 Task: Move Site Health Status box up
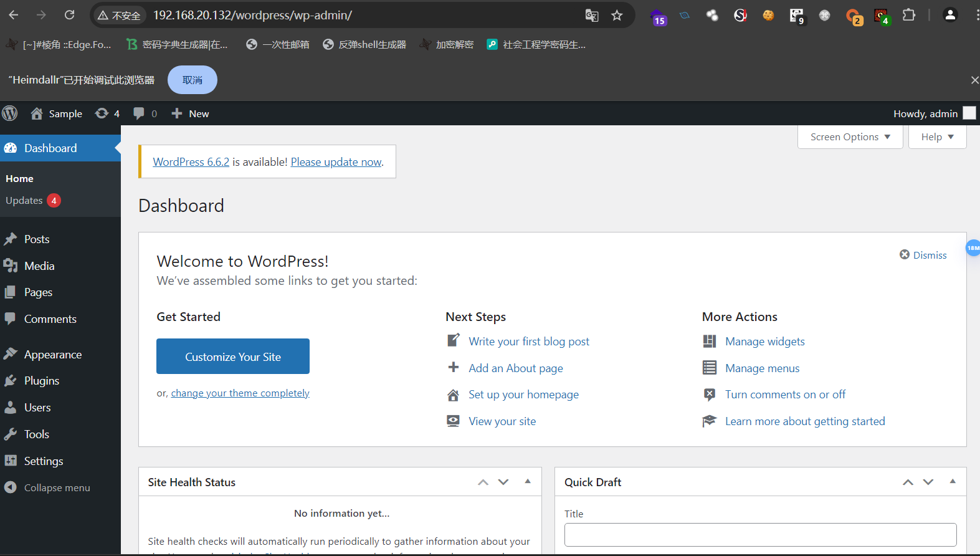pos(483,482)
